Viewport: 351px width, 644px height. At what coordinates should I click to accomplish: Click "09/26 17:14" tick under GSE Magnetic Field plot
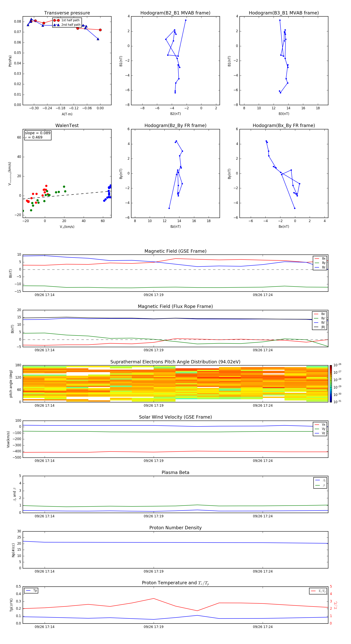point(44,295)
